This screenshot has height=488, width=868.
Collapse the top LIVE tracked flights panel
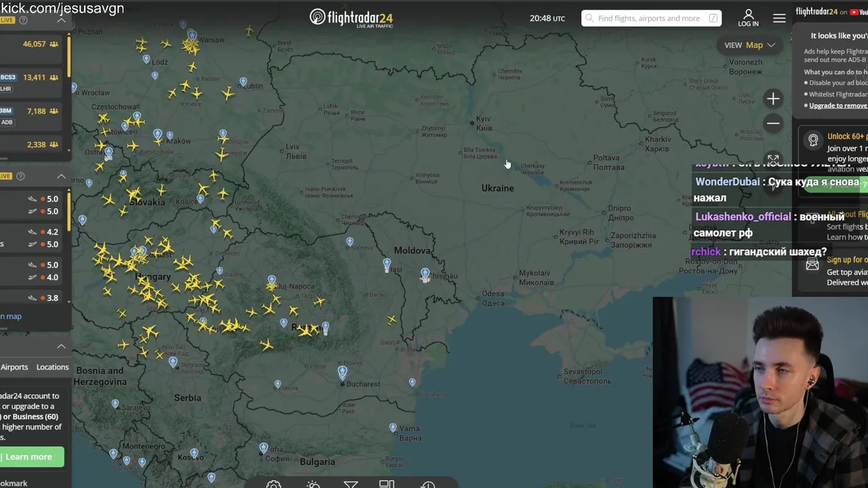pos(61,20)
